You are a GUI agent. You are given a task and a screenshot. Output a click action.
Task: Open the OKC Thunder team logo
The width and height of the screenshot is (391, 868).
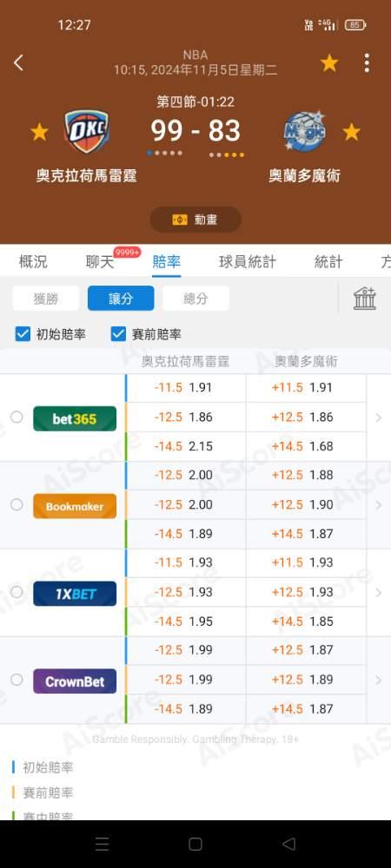(x=86, y=131)
